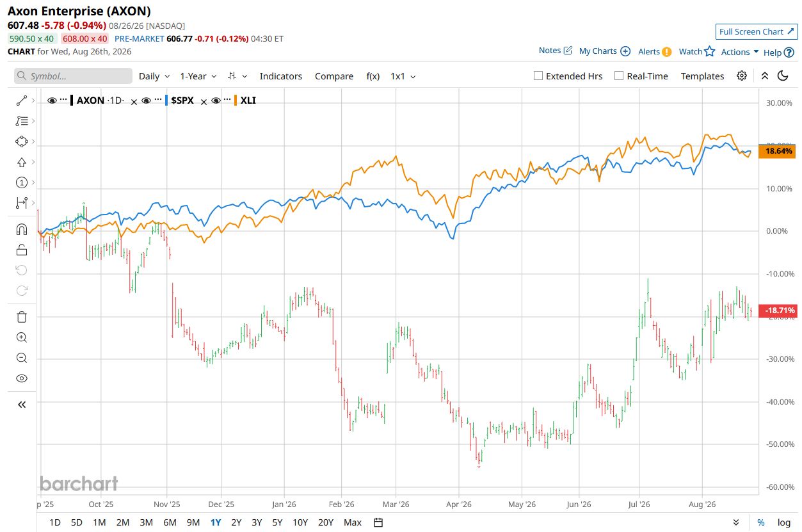Pick the measure range tool
The height and width of the screenshot is (532, 802).
[22, 203]
